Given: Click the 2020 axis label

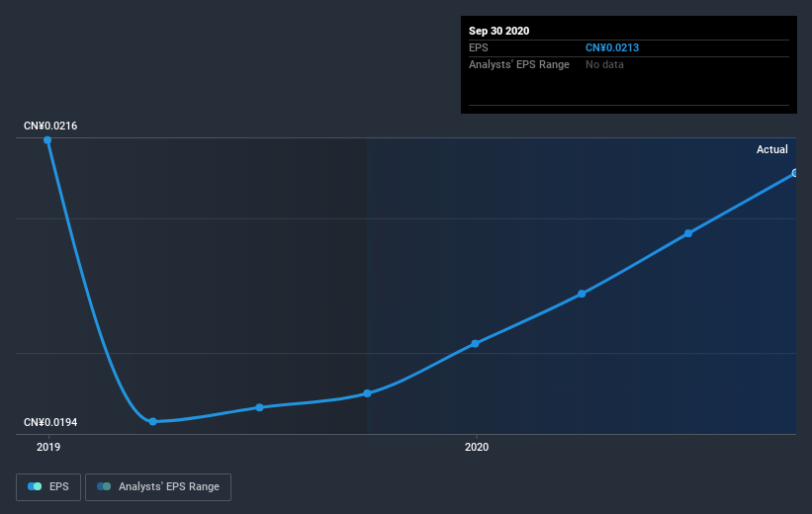Looking at the screenshot, I should pyautogui.click(x=477, y=447).
